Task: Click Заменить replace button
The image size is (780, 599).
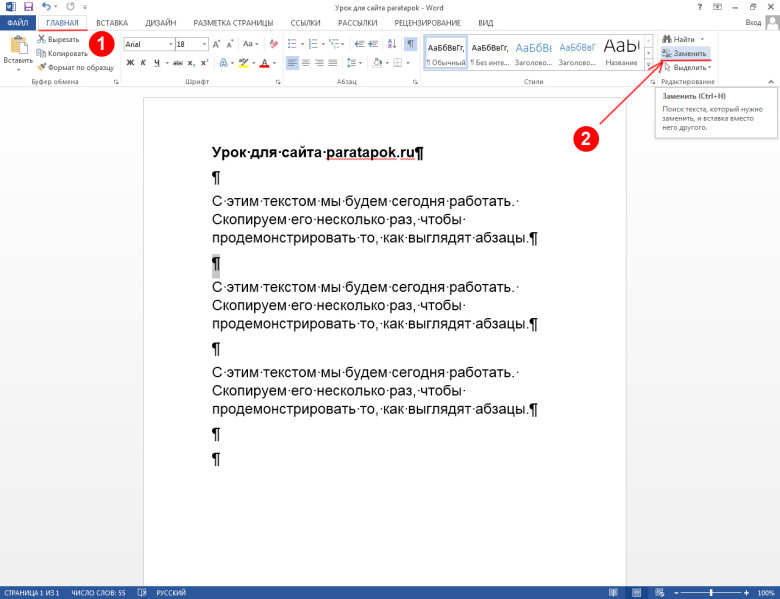Action: [685, 53]
